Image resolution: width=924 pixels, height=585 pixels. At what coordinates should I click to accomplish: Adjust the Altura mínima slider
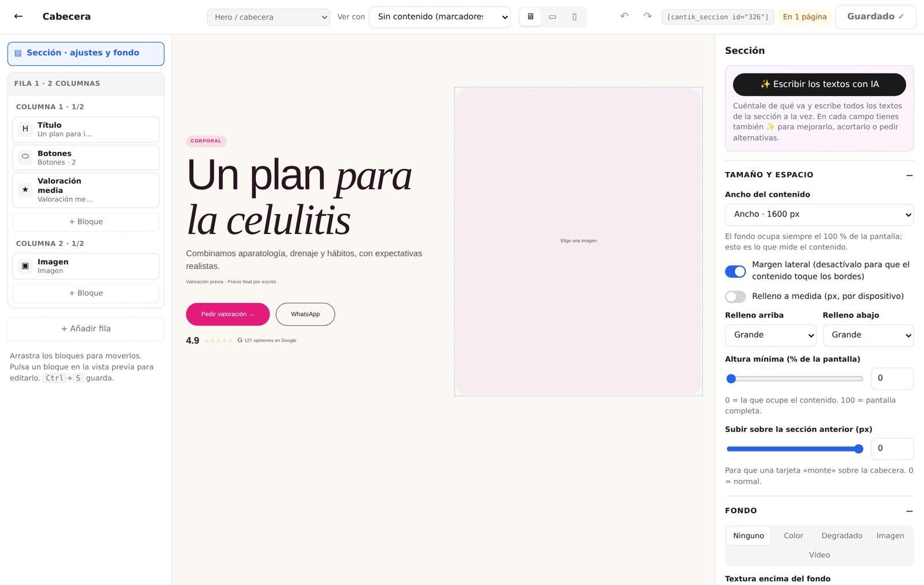click(x=795, y=379)
